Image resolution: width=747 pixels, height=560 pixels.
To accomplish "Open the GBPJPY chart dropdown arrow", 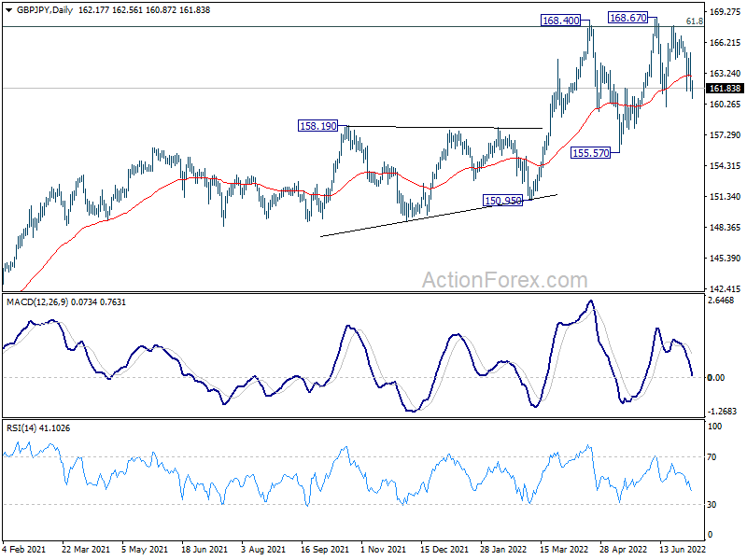I will point(8,10).
